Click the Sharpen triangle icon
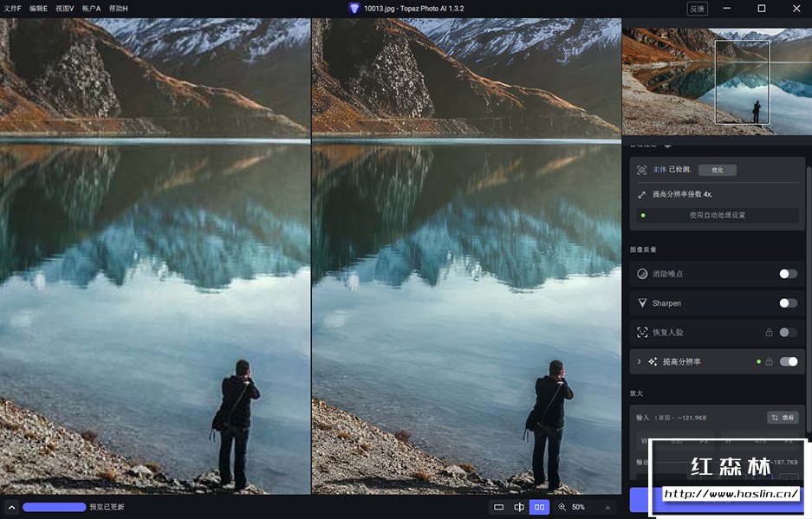812x519 pixels. click(642, 303)
